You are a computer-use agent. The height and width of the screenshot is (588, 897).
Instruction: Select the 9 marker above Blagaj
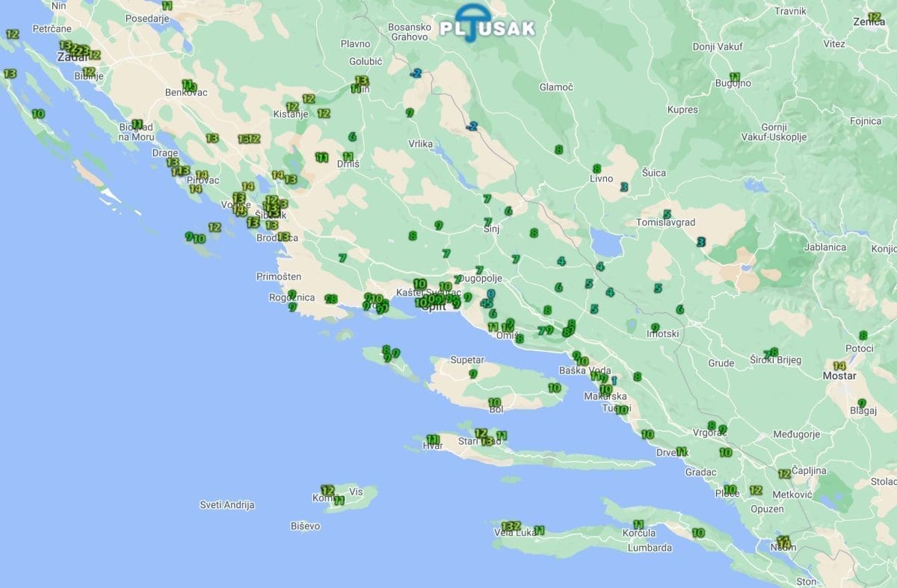tap(862, 403)
